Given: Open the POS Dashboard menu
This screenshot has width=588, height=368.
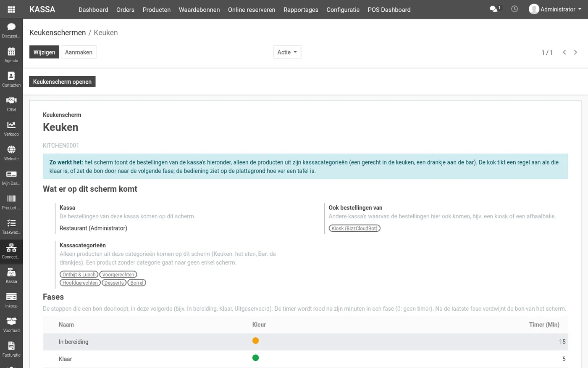Looking at the screenshot, I should pos(389,10).
